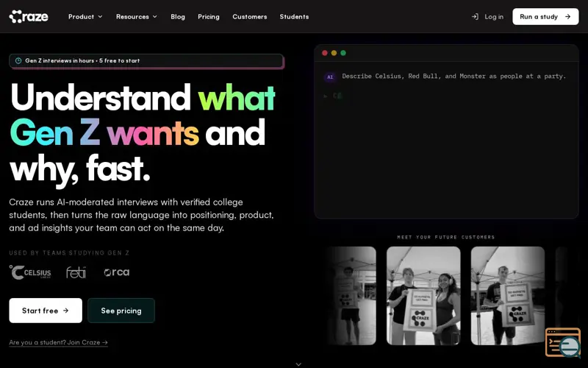The image size is (588, 368).
Task: Open the Pricing page
Action: (x=209, y=16)
